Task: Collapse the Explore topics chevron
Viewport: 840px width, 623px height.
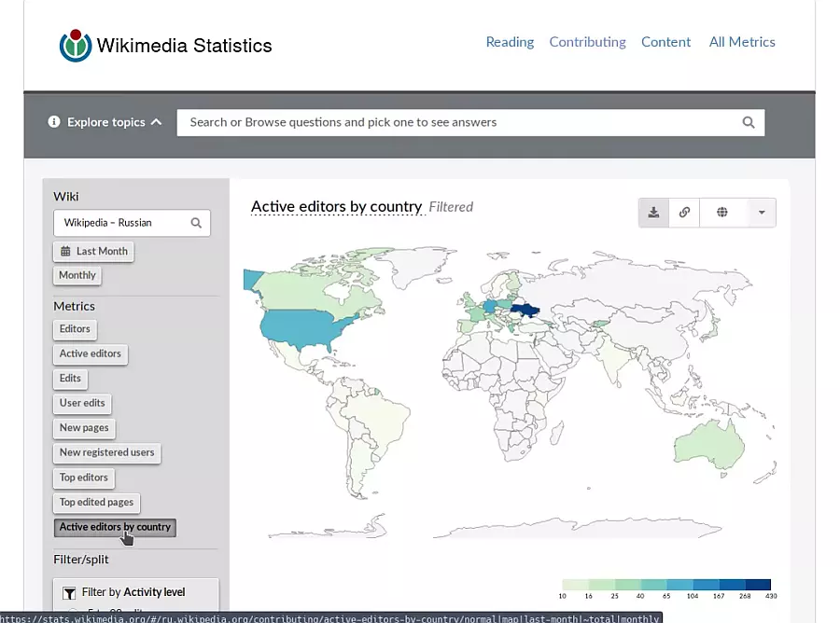Action: tap(157, 122)
